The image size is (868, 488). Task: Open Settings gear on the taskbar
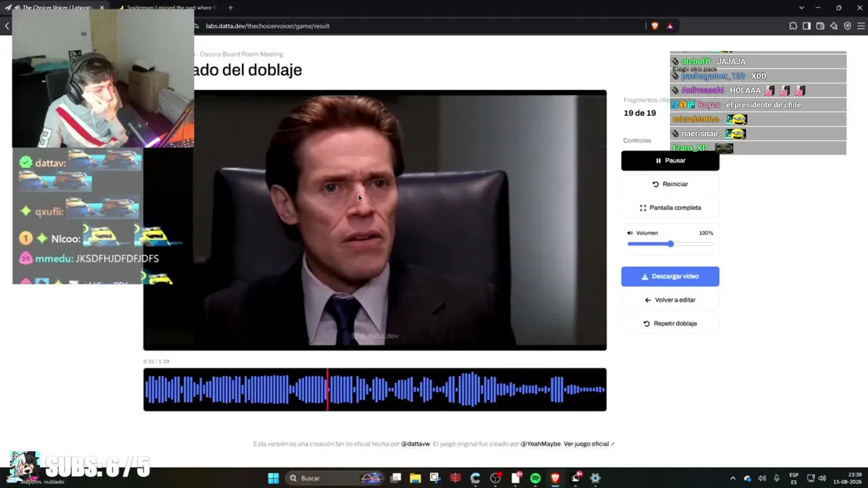[x=595, y=479]
